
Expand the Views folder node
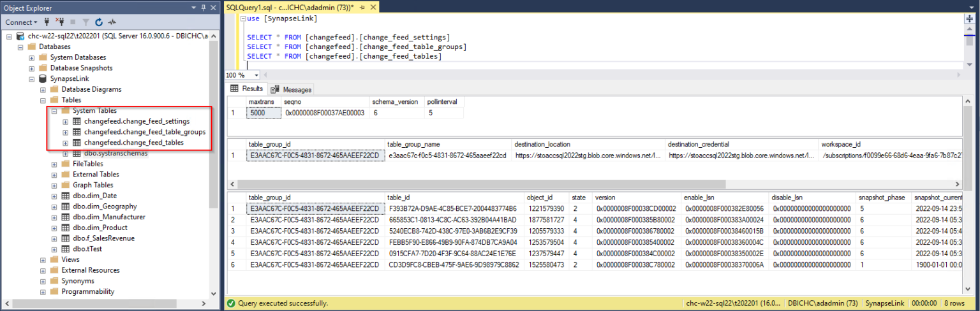pyautogui.click(x=43, y=259)
